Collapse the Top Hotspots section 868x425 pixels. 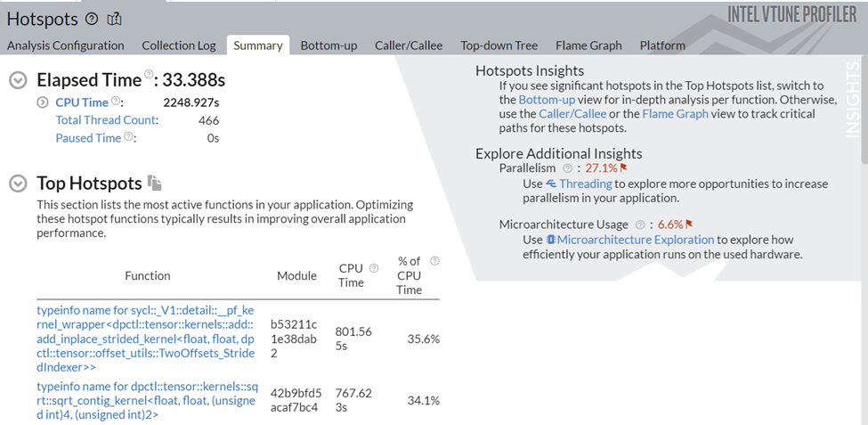[x=17, y=184]
